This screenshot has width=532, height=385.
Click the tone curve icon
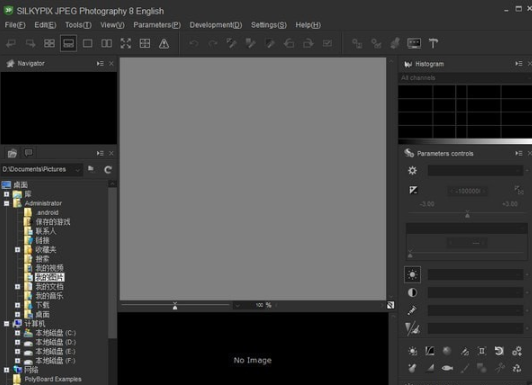click(x=430, y=351)
